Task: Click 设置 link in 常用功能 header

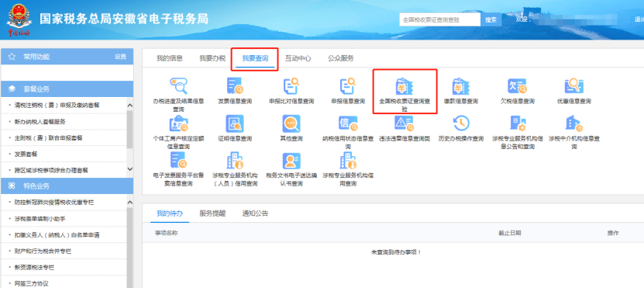Action: coord(120,57)
